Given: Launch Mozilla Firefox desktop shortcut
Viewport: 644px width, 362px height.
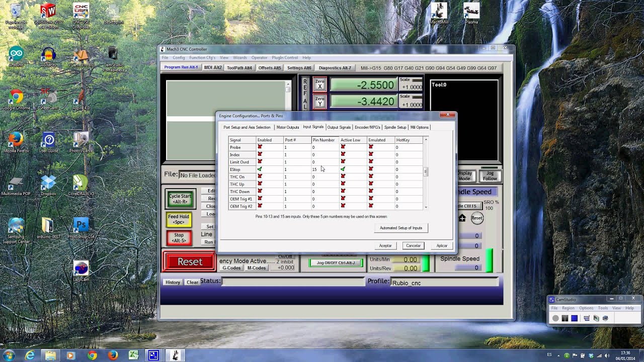Looking at the screenshot, I should click(16, 143).
